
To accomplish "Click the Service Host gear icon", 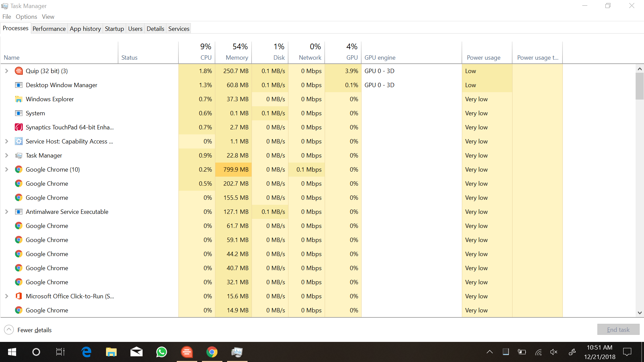I will (19, 141).
